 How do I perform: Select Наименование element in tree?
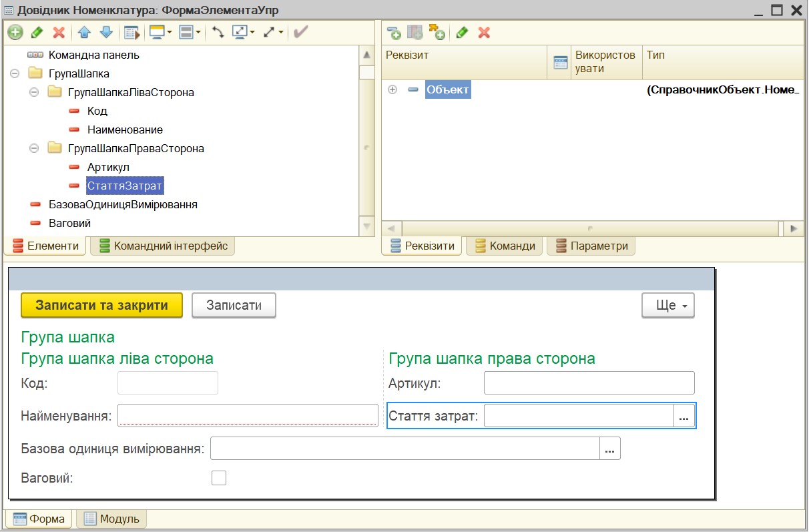click(x=125, y=129)
